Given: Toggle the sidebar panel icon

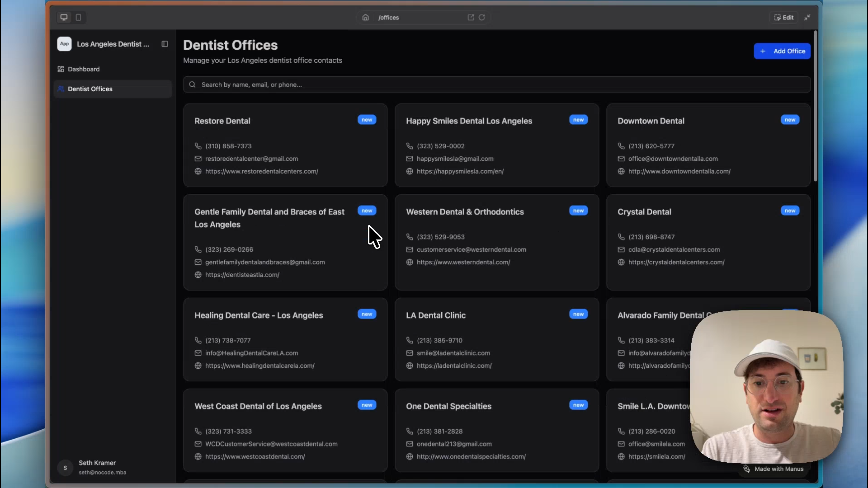Looking at the screenshot, I should click(x=165, y=44).
